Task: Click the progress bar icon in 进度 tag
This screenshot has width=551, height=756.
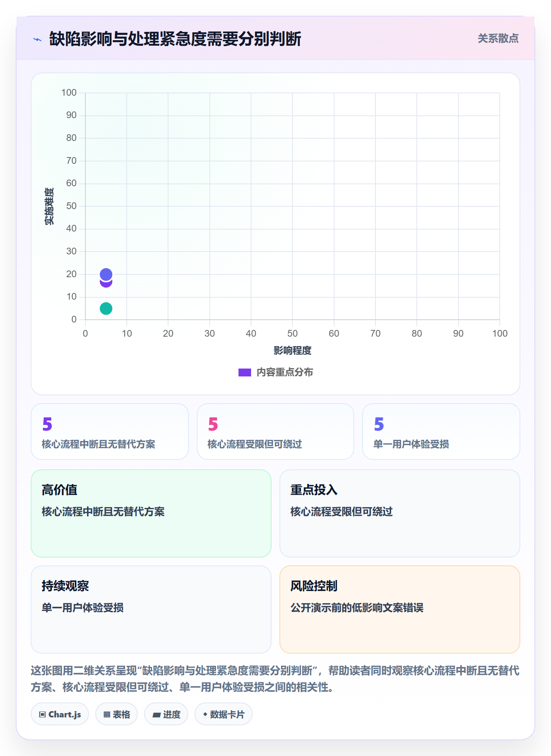Action: click(157, 715)
